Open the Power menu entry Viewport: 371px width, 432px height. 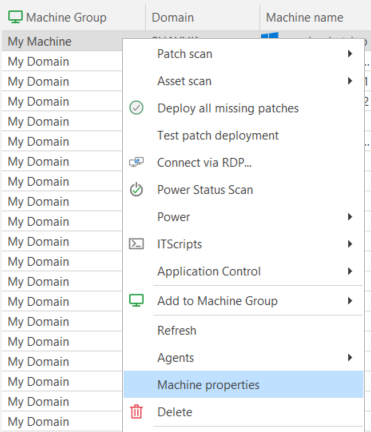[243, 217]
